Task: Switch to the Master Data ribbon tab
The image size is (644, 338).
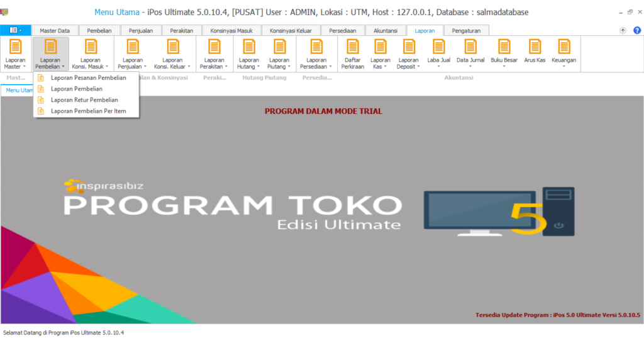Action: 55,30
